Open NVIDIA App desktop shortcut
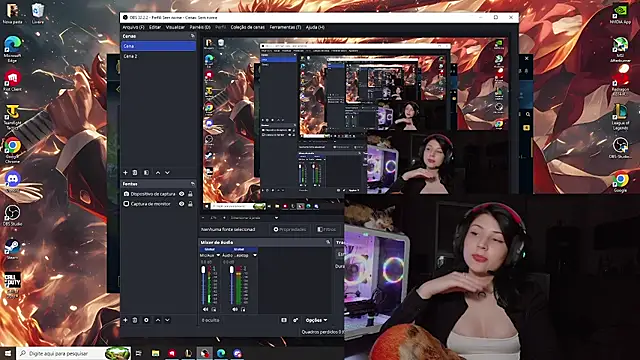 (x=620, y=14)
